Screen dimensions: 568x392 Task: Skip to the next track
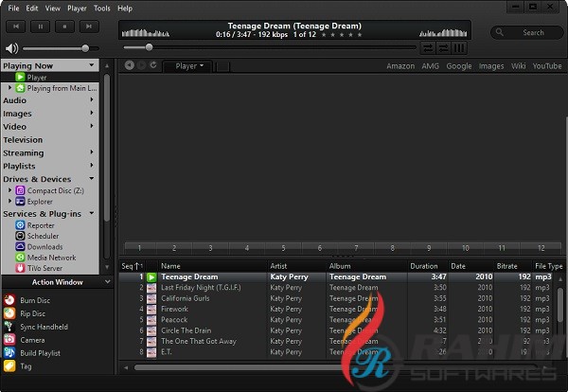[x=89, y=27]
